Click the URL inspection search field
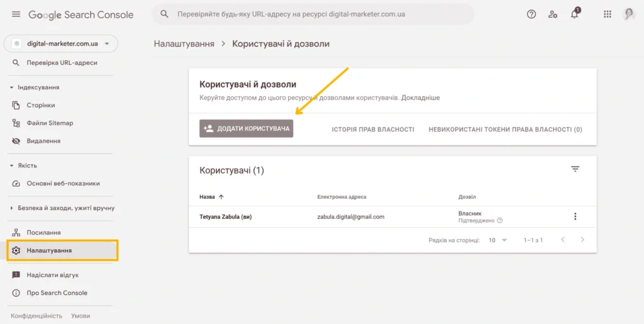 pyautogui.click(x=313, y=14)
